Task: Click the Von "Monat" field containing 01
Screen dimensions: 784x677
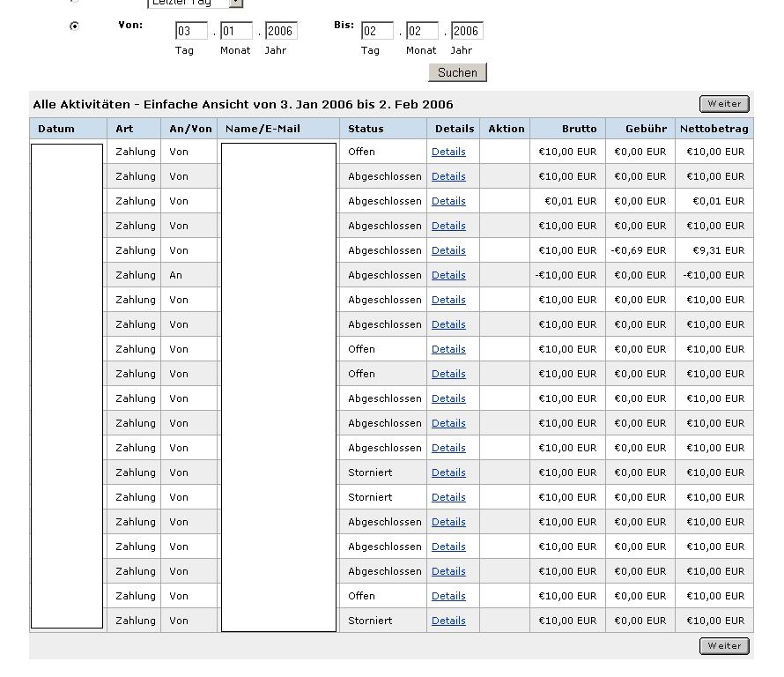Action: 236,32
